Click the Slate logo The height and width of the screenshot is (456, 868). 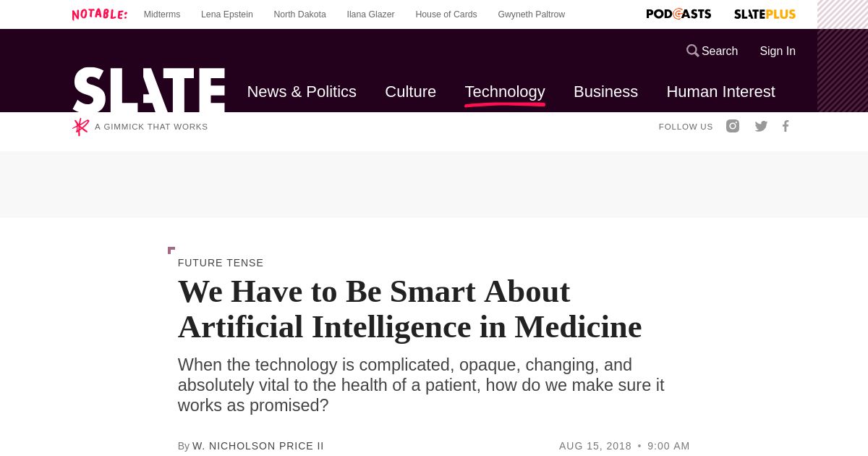149,90
